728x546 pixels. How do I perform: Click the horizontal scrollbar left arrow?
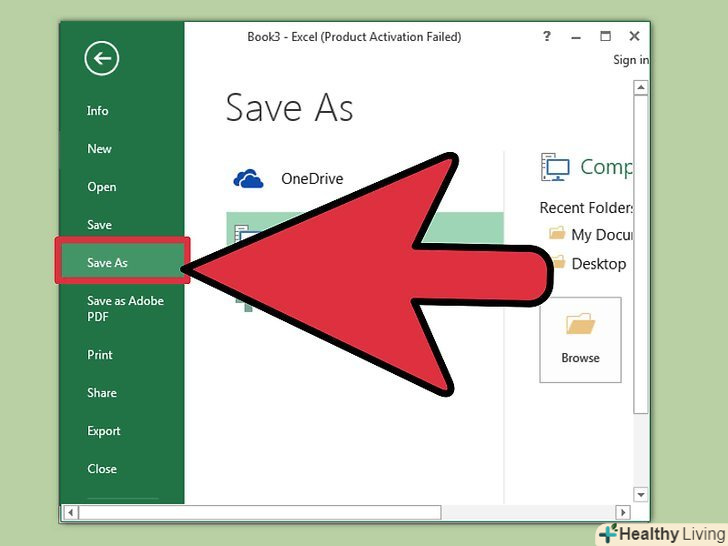pos(70,513)
